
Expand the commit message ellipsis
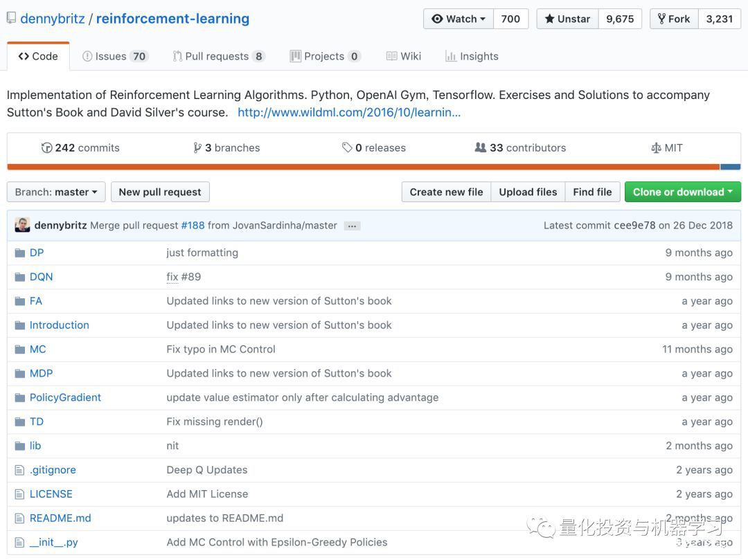pos(352,226)
